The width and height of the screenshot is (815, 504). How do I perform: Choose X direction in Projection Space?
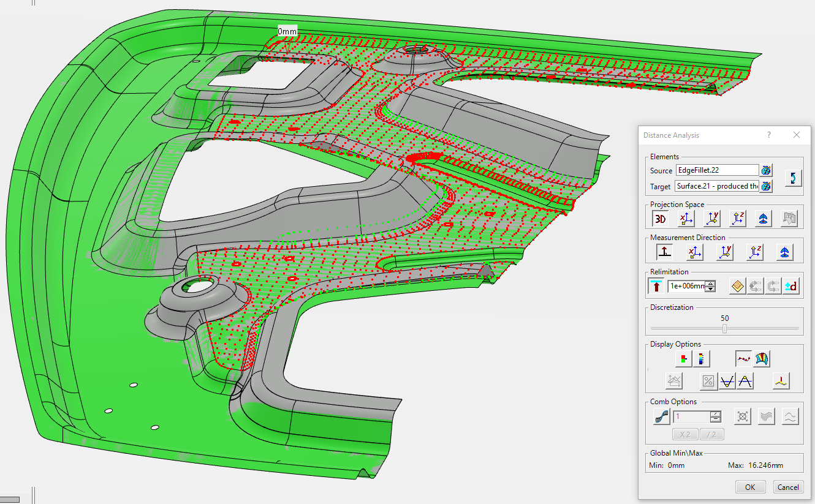686,219
